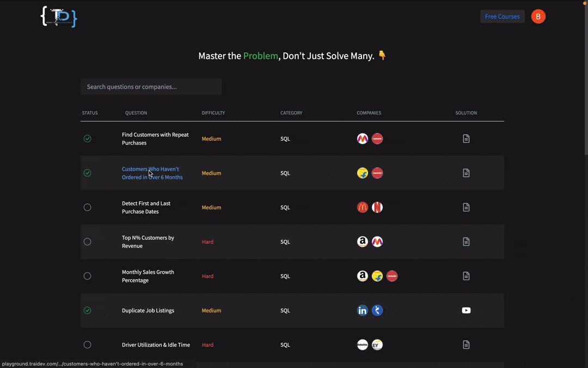Click the EY icon next to Deloitte
This screenshot has width=588, height=368.
coord(377,345)
